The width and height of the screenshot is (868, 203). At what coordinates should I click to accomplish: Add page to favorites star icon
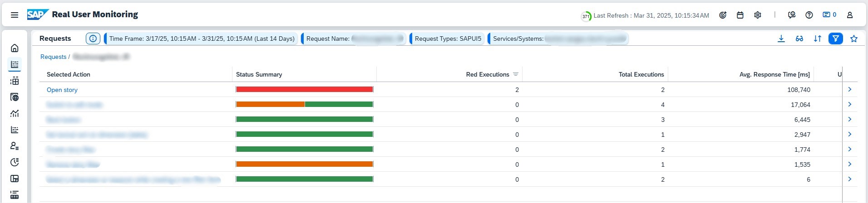(853, 39)
